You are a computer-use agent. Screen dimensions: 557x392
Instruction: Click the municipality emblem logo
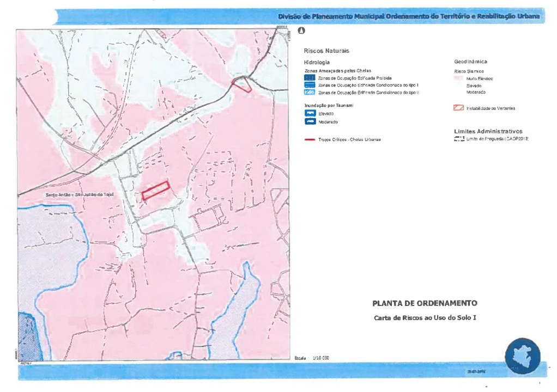tap(522, 356)
